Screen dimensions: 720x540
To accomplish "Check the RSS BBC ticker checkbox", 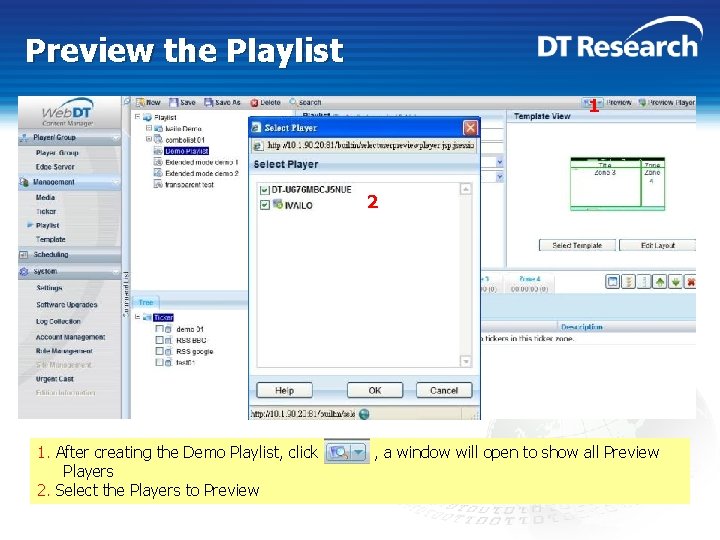I will [159, 340].
